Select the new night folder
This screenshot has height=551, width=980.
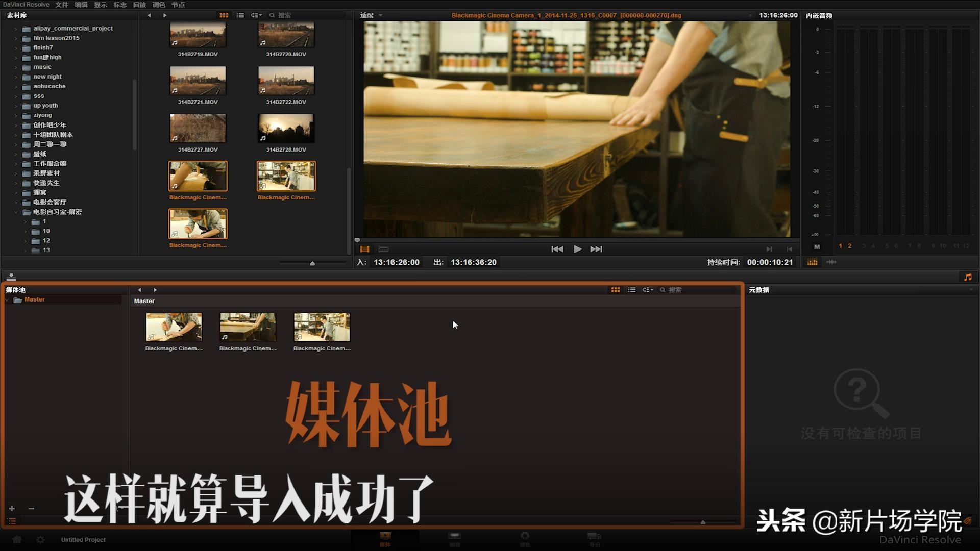[47, 77]
